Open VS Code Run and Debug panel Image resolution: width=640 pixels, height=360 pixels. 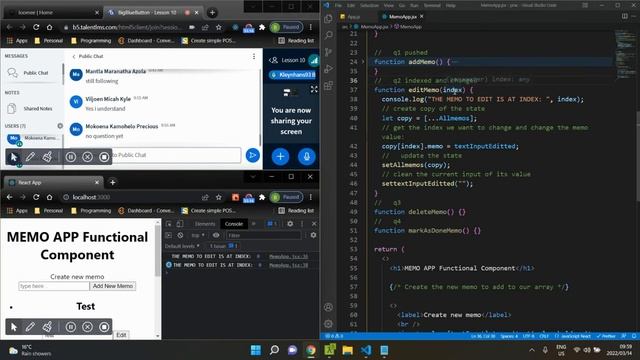pyautogui.click(x=328, y=69)
